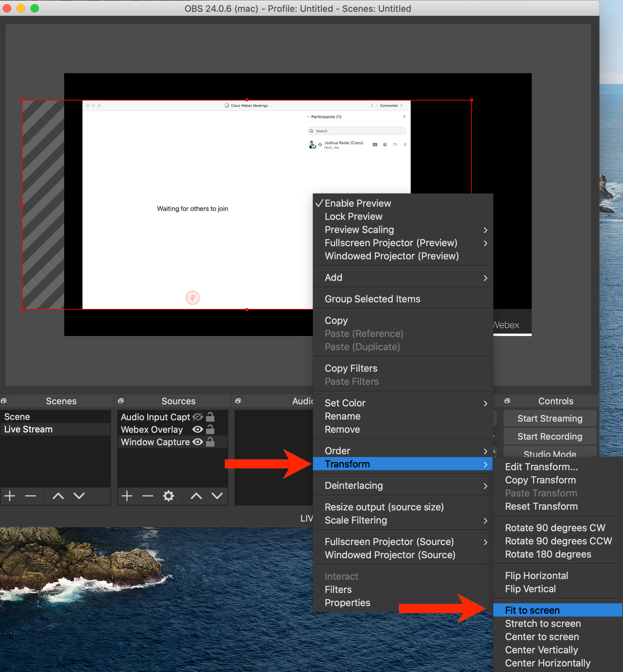The height and width of the screenshot is (672, 623).
Task: Select Center Horizontally entry
Action: click(x=558, y=663)
